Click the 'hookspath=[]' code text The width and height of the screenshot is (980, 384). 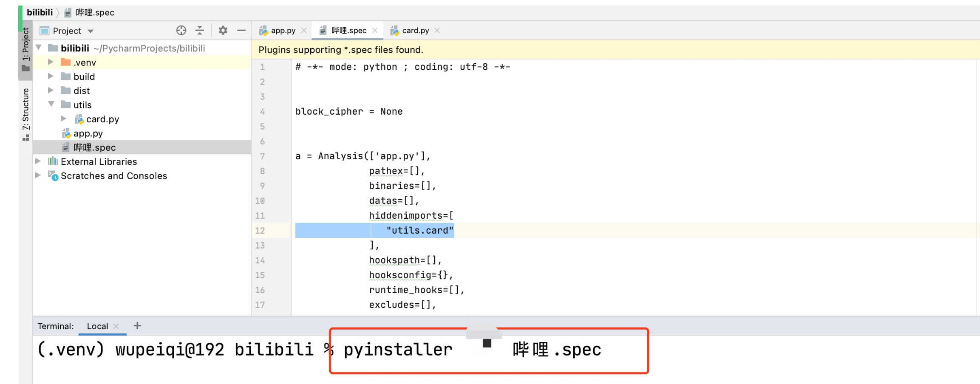403,260
